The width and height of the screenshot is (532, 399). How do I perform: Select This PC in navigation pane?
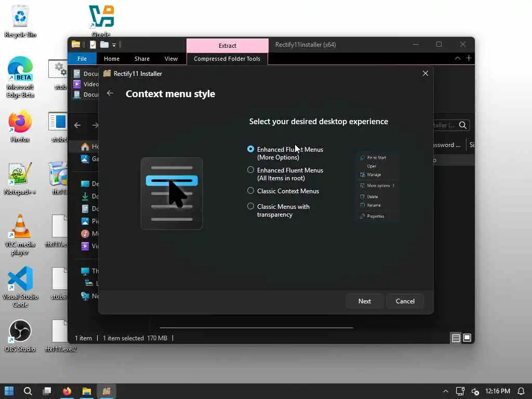pos(89,271)
